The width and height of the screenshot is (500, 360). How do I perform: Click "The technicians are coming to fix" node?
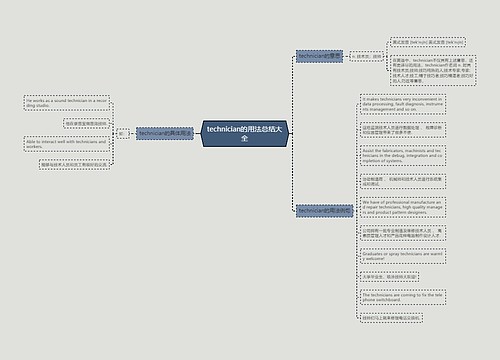coord(403,297)
